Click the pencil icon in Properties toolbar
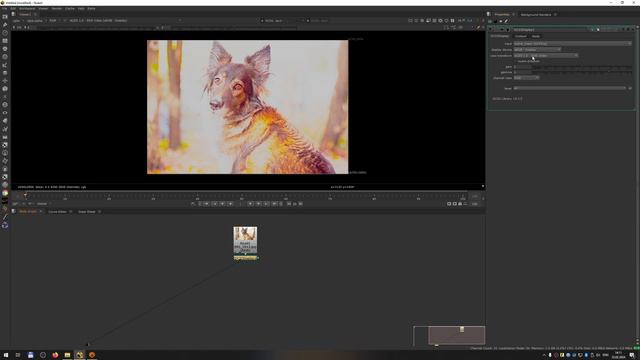This screenshot has height=360, width=640. click(x=506, y=21)
